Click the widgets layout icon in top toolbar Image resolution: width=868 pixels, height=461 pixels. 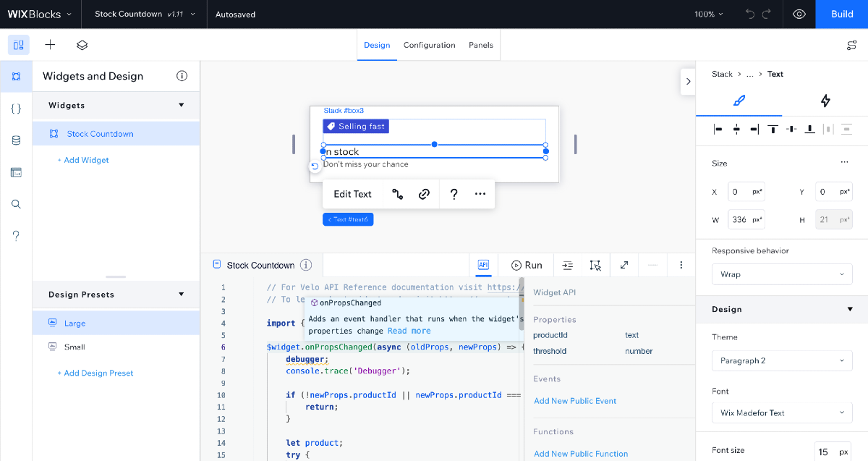click(19, 45)
